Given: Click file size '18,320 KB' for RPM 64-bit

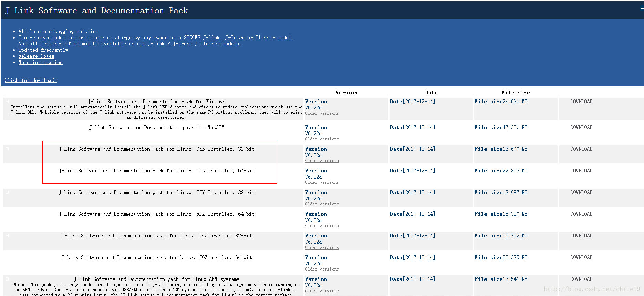Looking at the screenshot, I should [x=515, y=214].
